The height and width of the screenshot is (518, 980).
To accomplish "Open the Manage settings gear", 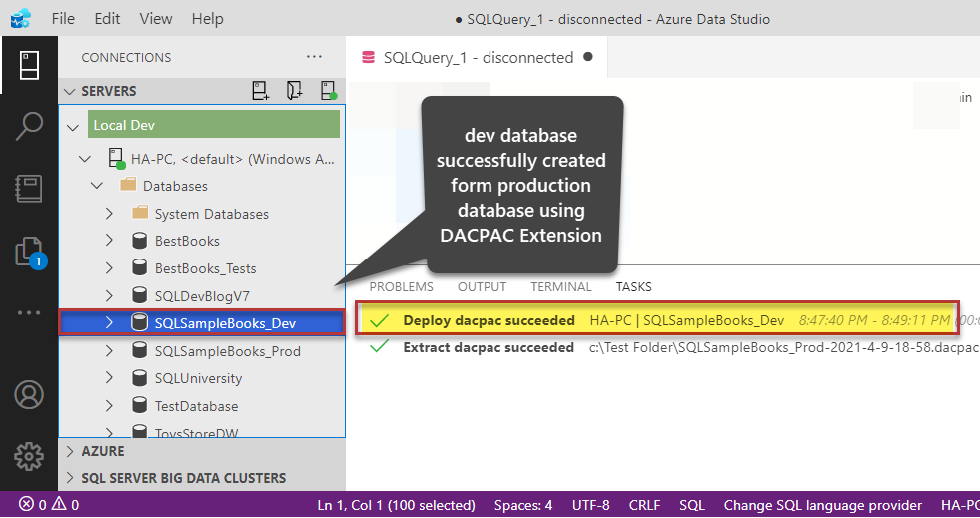I will point(29,457).
